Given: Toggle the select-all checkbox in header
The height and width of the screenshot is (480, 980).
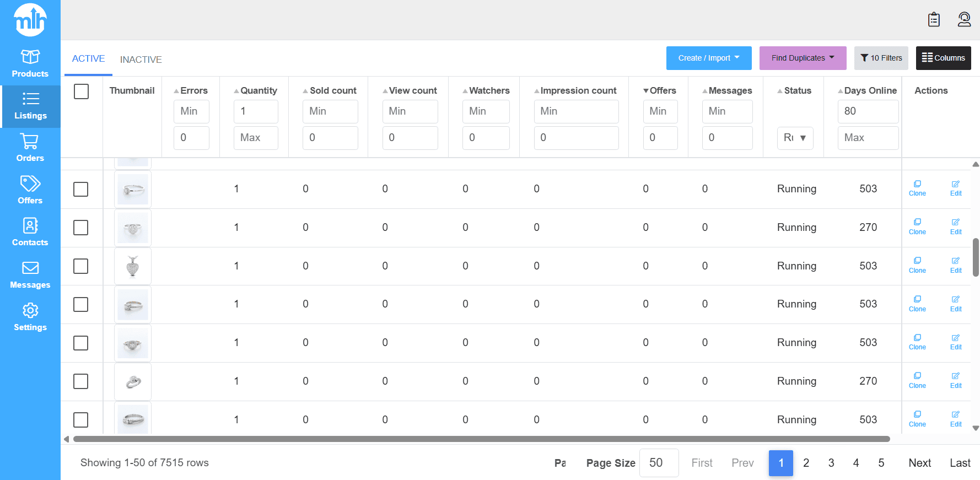Looking at the screenshot, I should pos(81,91).
